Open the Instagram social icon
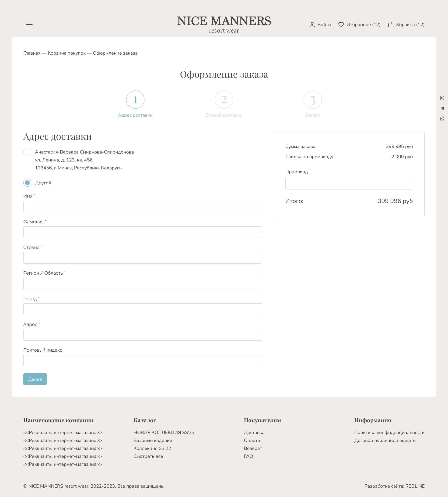This screenshot has height=497, width=448. tap(442, 98)
